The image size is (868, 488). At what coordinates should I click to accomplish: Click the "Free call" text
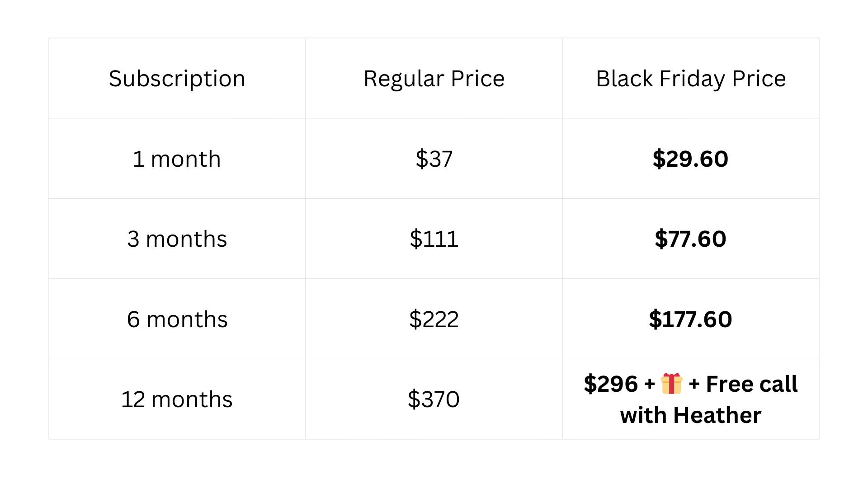point(751,384)
